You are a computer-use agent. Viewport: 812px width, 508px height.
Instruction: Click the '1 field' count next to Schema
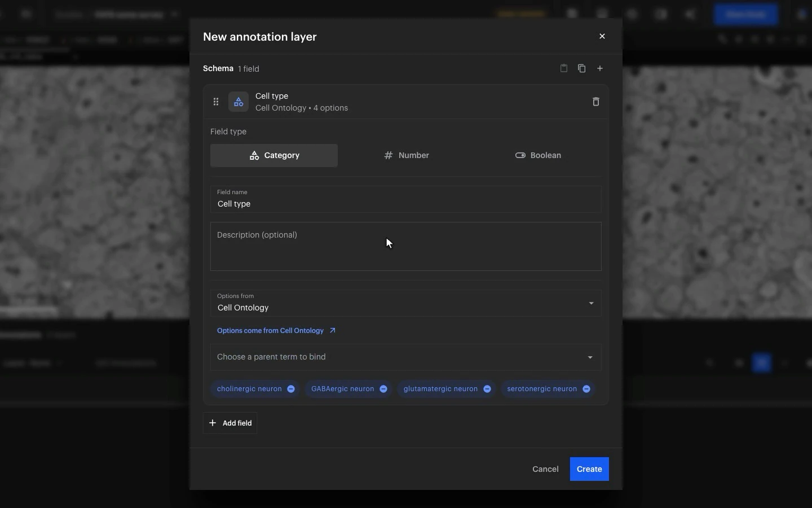pyautogui.click(x=249, y=69)
